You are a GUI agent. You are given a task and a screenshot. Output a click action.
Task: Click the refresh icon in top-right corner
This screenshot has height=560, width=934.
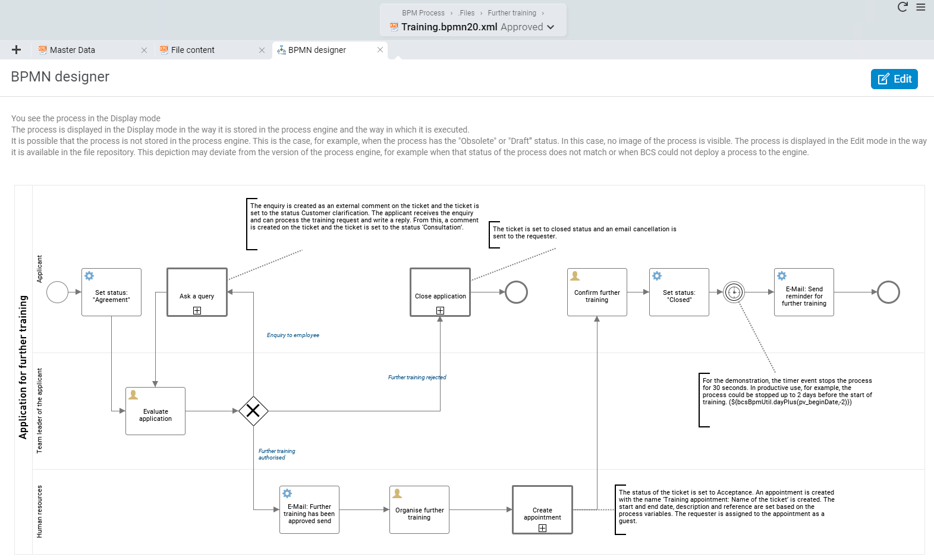pos(902,7)
